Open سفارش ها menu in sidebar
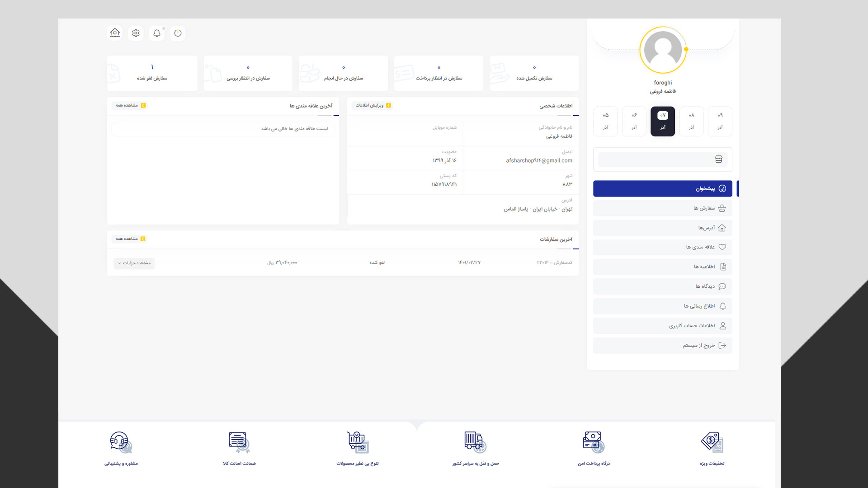This screenshot has height=488, width=868. 663,208
